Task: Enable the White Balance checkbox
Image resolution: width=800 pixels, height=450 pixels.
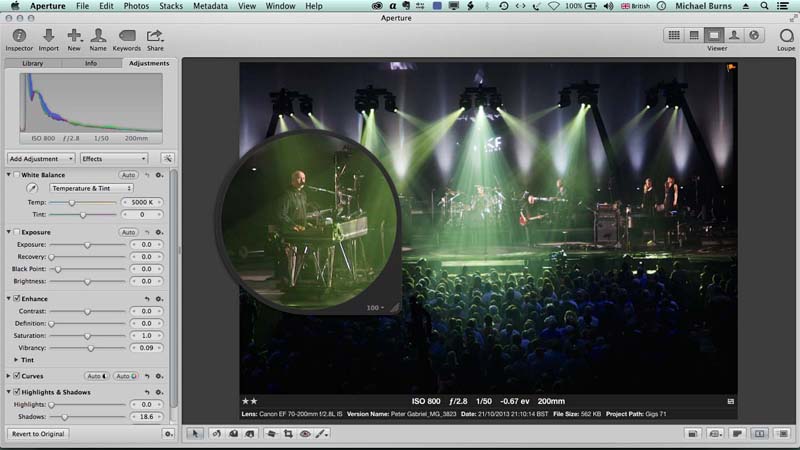Action: point(17,174)
